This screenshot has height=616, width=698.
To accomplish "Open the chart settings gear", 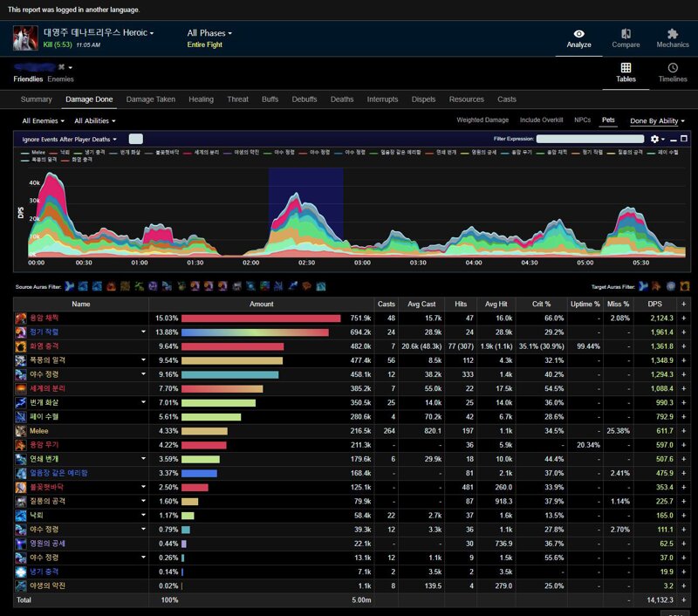I will 654,139.
